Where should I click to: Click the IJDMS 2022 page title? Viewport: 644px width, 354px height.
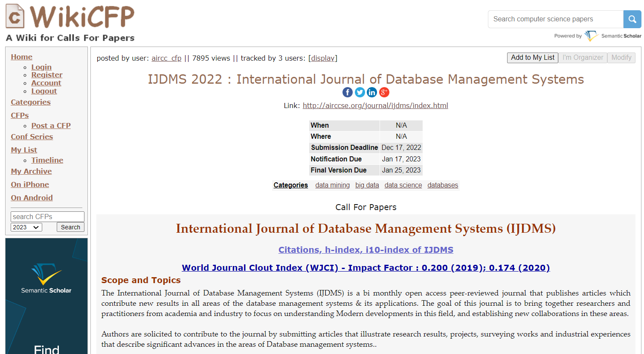tap(366, 79)
